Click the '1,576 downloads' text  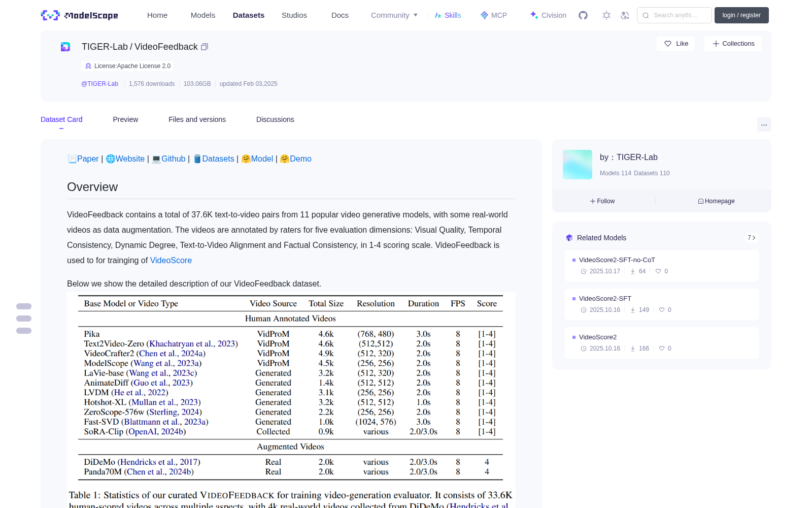tap(152, 84)
